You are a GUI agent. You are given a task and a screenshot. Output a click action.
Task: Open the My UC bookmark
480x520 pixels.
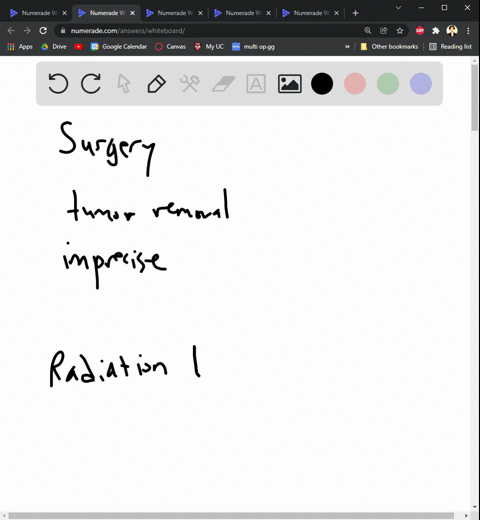[209, 47]
